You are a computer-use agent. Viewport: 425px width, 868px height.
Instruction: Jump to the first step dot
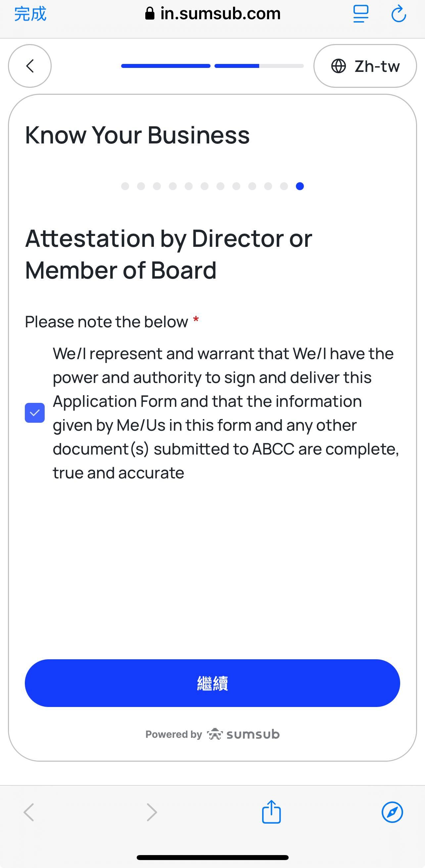(x=125, y=186)
